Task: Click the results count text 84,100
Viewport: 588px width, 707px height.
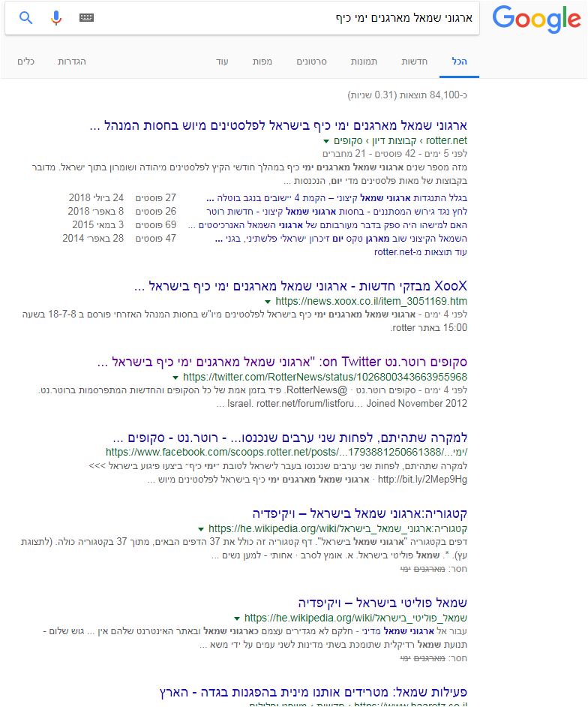Action: click(x=407, y=95)
